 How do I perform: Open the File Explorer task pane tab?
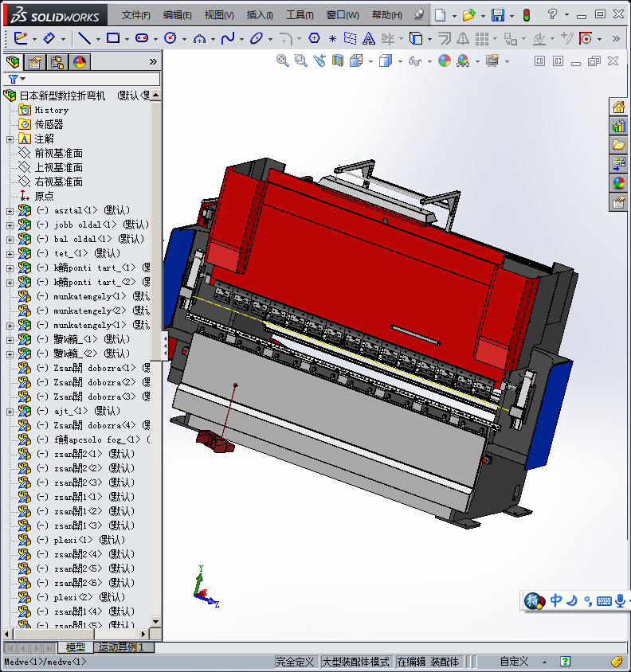pyautogui.click(x=618, y=145)
